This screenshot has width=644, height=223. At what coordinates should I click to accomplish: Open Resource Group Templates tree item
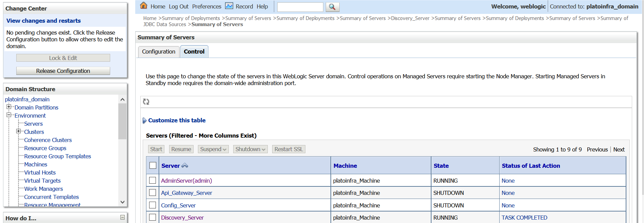(58, 156)
